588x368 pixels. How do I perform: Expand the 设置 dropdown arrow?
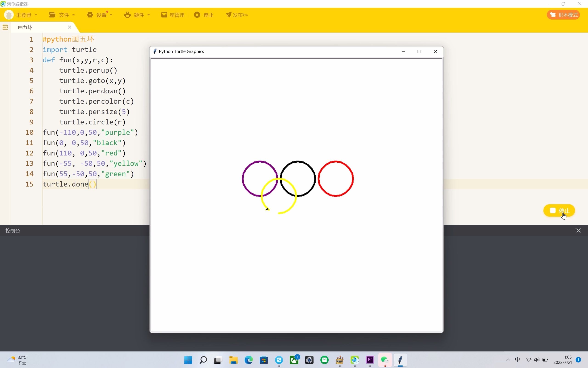click(x=111, y=15)
